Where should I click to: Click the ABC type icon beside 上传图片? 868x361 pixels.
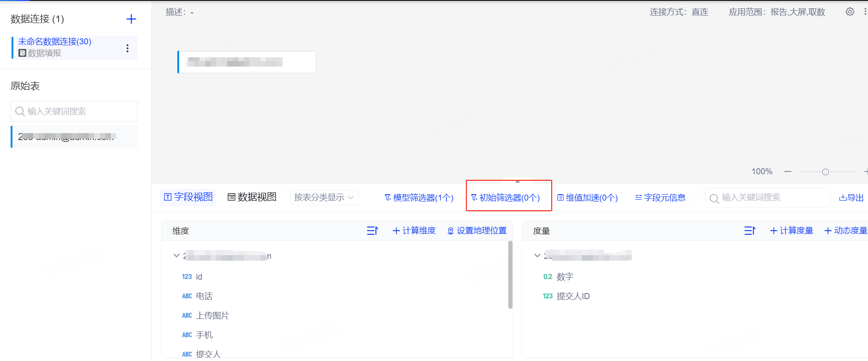pyautogui.click(x=187, y=316)
